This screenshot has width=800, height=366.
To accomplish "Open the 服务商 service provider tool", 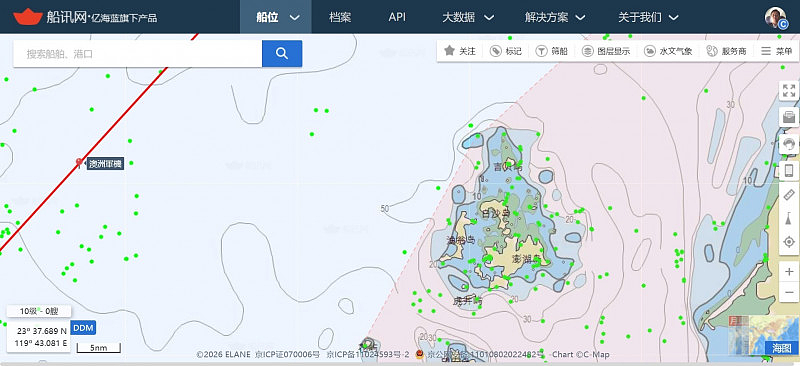I will pos(727,51).
